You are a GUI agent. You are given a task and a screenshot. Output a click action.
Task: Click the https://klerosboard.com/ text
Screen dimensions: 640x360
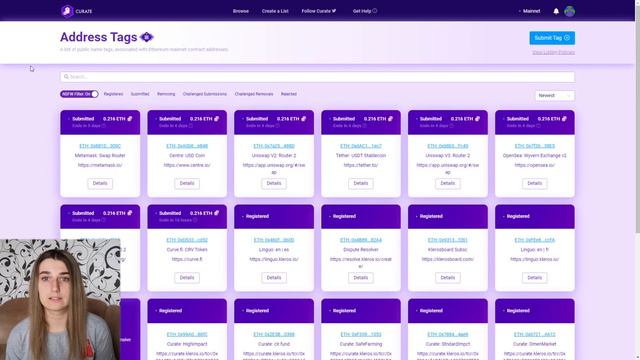pyautogui.click(x=448, y=259)
